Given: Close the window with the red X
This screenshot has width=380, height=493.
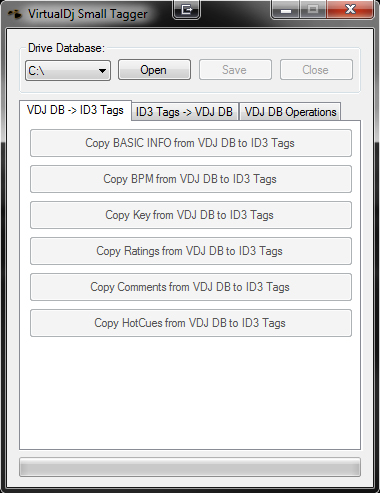Looking at the screenshot, I should 350,9.
